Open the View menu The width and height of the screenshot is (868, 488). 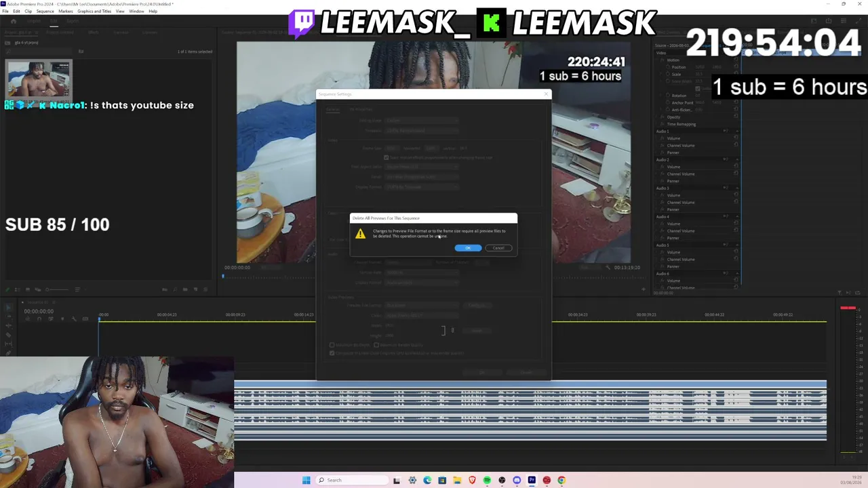click(x=120, y=12)
